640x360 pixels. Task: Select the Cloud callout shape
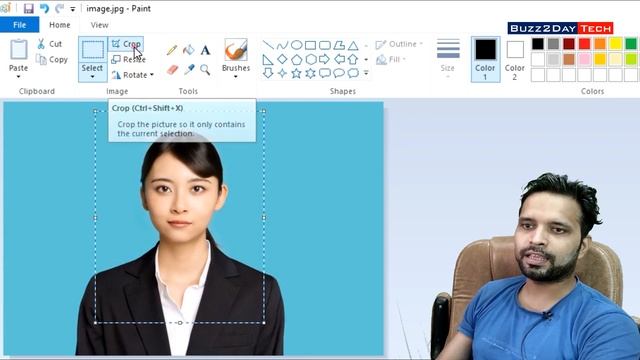pyautogui.click(x=353, y=73)
